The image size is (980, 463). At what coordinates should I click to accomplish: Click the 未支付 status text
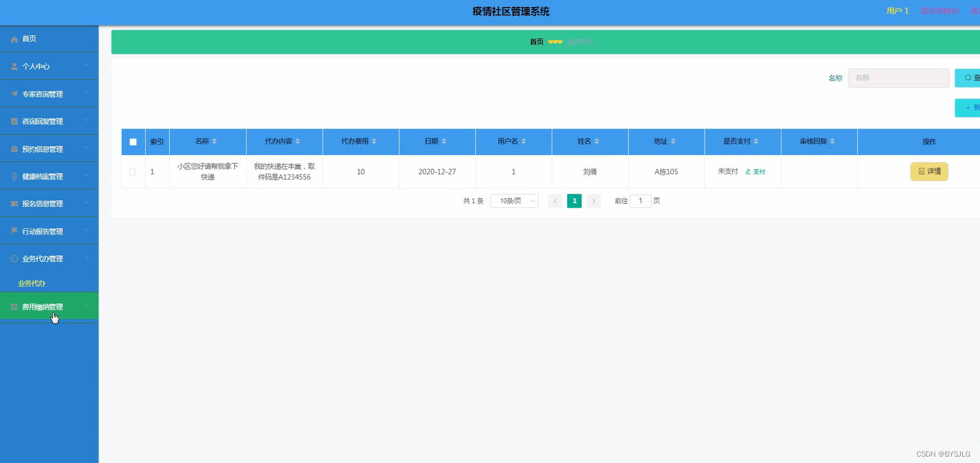727,172
